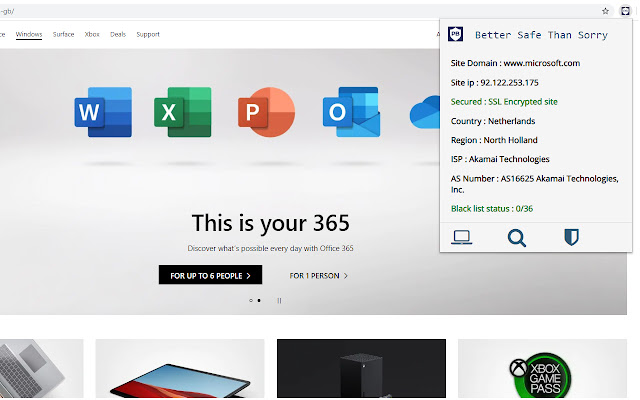Click the 'Region : North Holland' text
Image resolution: width=640 pixels, height=400 pixels.
(x=494, y=140)
